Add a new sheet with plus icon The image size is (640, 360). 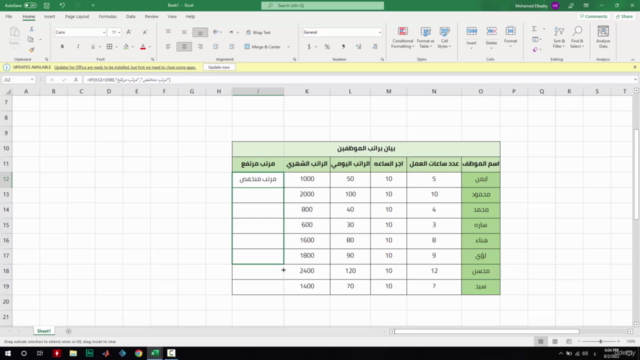click(x=69, y=331)
